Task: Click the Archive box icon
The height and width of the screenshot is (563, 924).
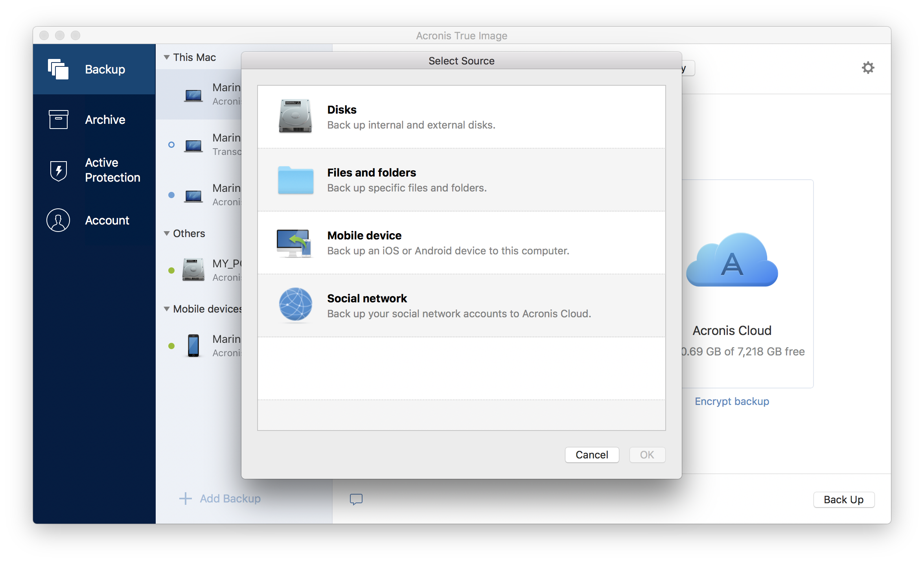Action: tap(58, 120)
